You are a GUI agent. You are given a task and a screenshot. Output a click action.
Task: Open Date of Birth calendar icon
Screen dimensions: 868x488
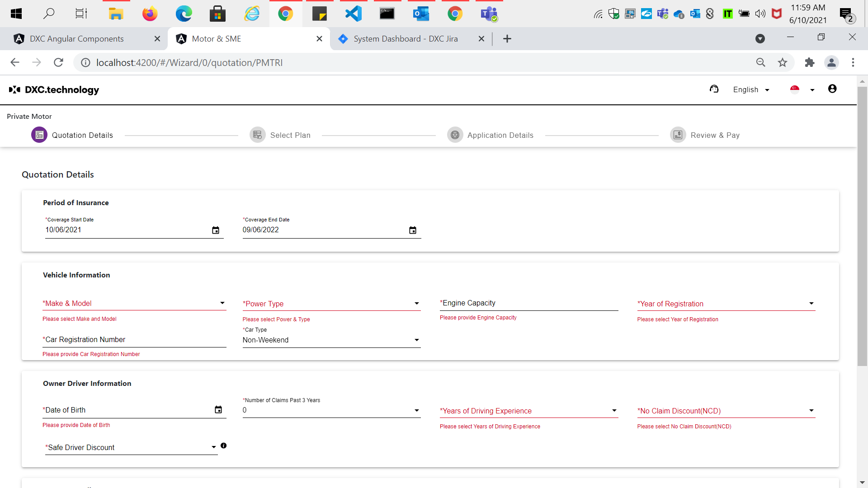click(x=218, y=410)
